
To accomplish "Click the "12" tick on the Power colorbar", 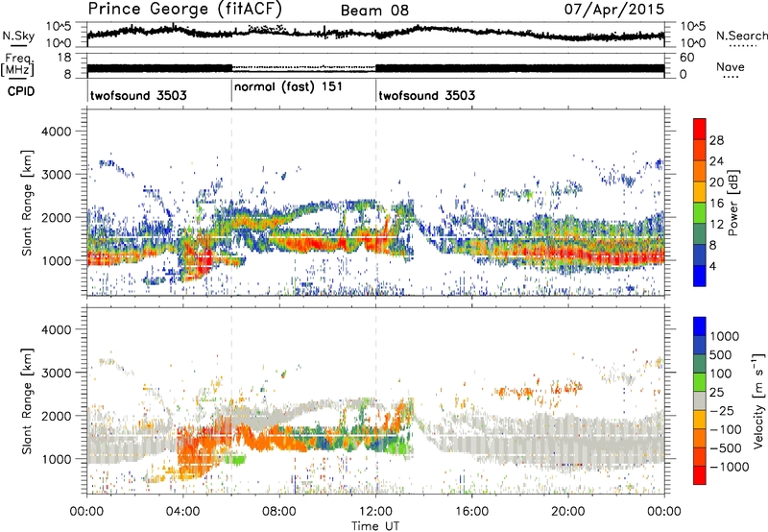I will click(x=716, y=225).
